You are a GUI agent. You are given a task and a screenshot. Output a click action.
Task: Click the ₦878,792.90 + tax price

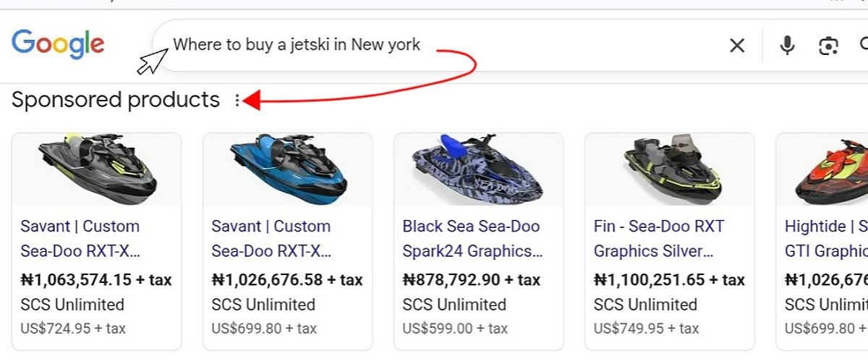(471, 279)
